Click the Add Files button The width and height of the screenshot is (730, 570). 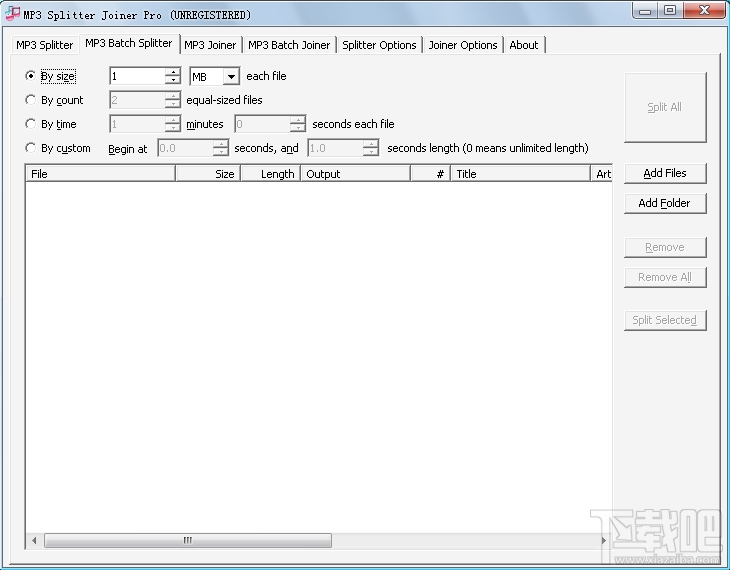(665, 173)
